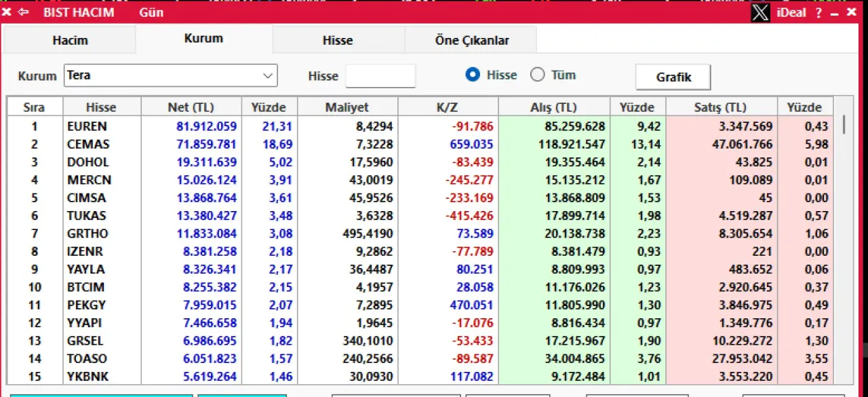Click the Hisse text input field
The image size is (868, 397).
tap(380, 76)
